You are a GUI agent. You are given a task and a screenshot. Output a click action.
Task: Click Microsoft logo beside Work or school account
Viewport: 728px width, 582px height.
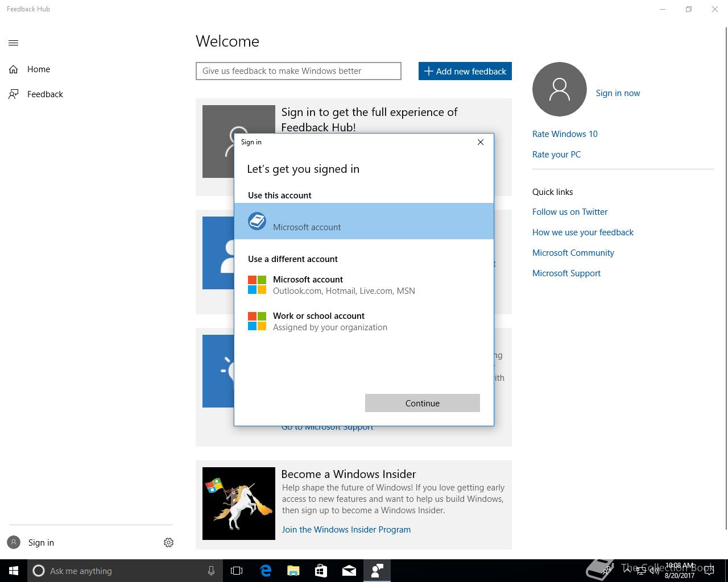pyautogui.click(x=257, y=321)
